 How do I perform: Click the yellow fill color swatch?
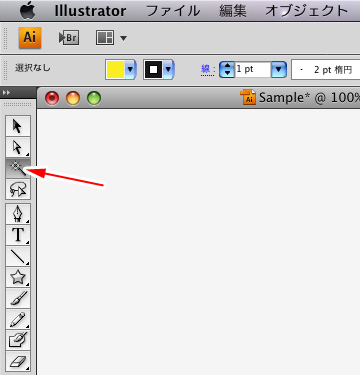115,70
